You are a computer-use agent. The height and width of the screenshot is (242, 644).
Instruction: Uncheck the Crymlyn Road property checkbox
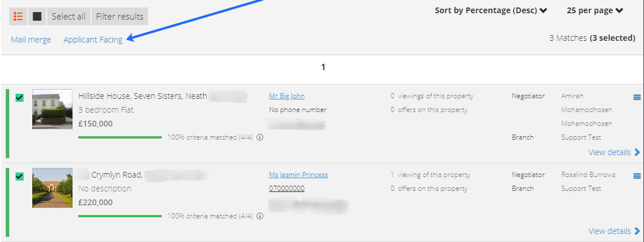(20, 176)
